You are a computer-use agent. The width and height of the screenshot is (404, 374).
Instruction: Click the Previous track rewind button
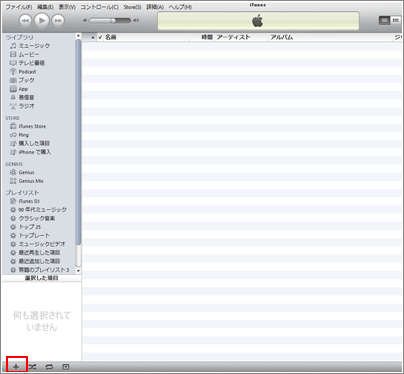(x=25, y=21)
